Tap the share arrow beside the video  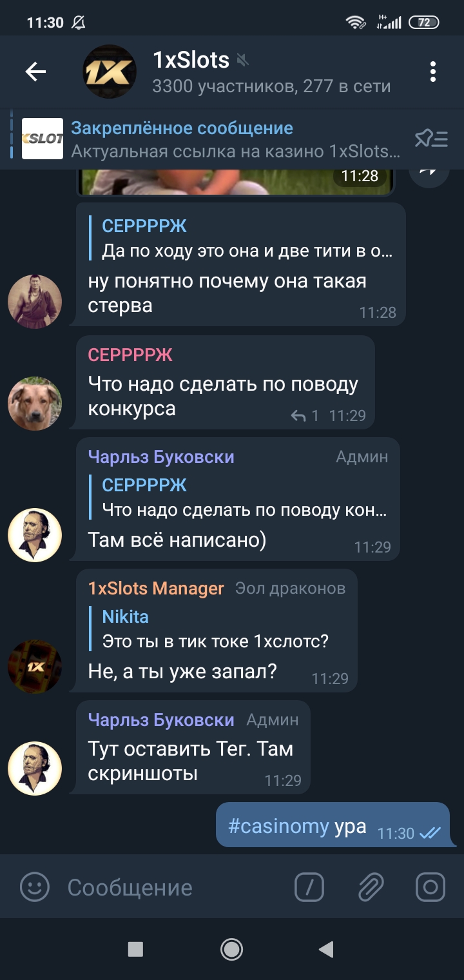point(429,171)
